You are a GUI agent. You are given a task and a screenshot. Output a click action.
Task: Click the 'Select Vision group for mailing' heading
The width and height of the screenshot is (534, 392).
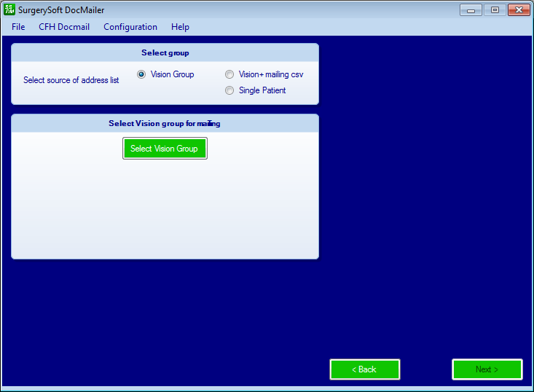165,123
